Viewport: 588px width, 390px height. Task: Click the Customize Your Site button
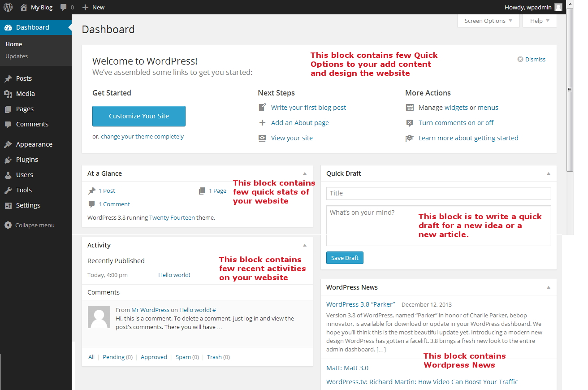pos(139,116)
